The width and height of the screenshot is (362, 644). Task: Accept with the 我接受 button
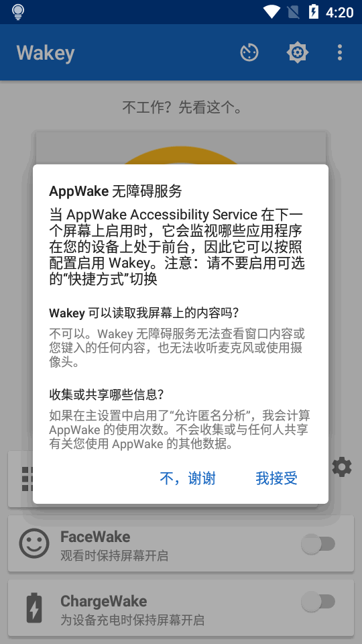(276, 478)
